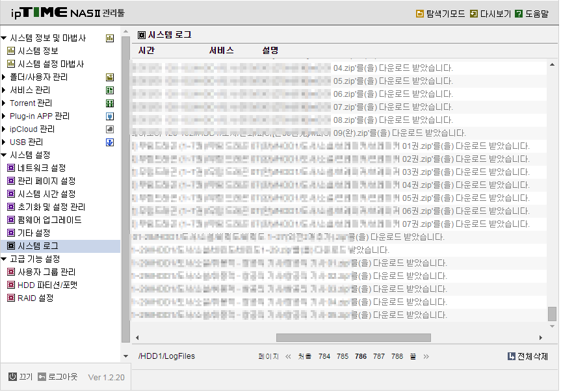This screenshot has width=561, height=392.
Task: Expand the 폴더/사용자 관리 section
Action: pos(4,77)
